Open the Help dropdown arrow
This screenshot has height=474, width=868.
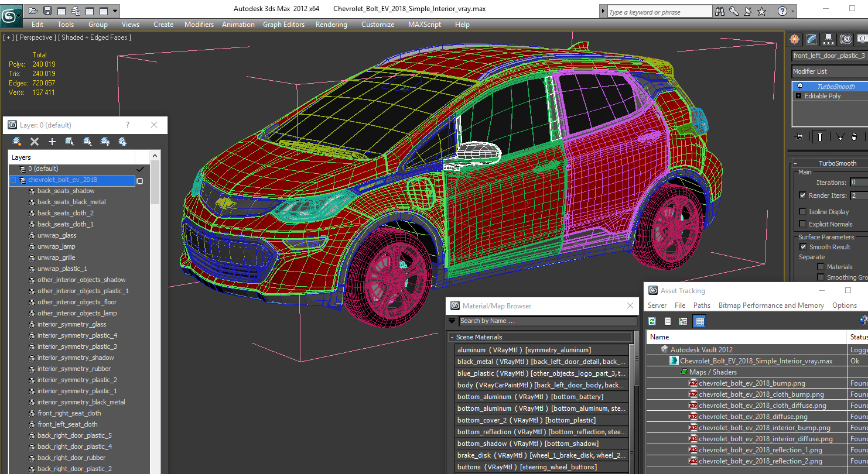pyautogui.click(x=792, y=11)
